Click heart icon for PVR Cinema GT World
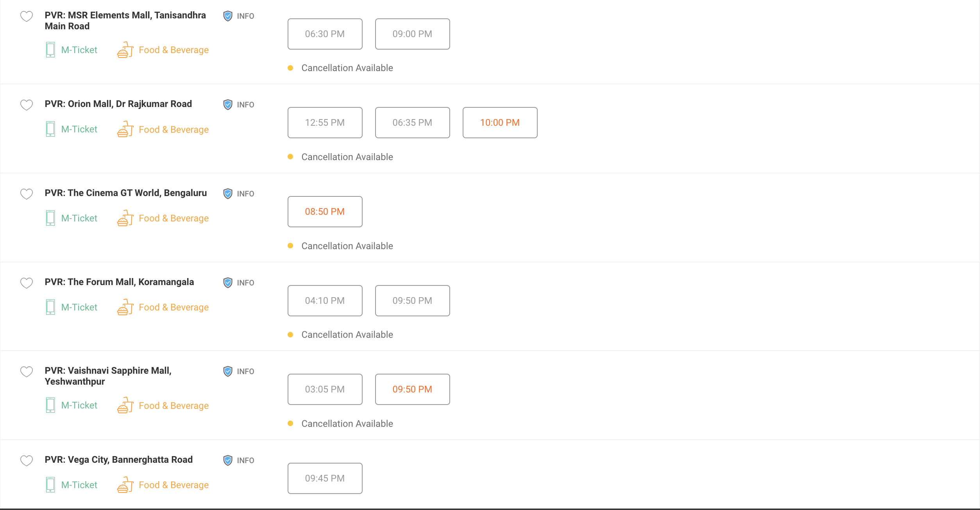Image resolution: width=980 pixels, height=510 pixels. (27, 194)
